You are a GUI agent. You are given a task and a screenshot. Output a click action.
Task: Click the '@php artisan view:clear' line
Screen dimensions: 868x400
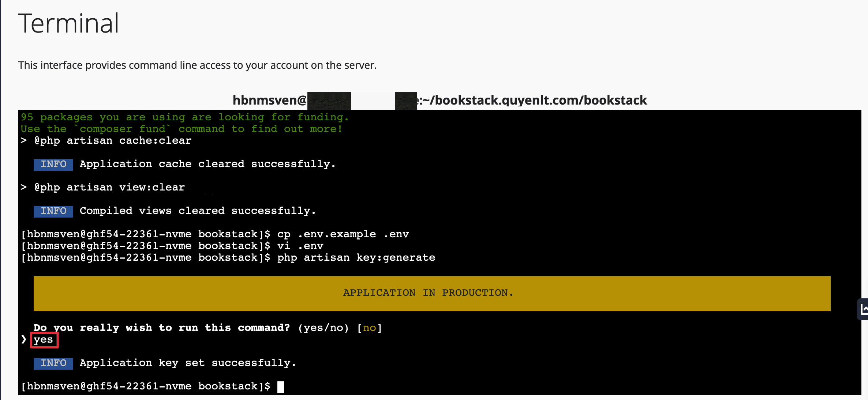click(x=109, y=188)
